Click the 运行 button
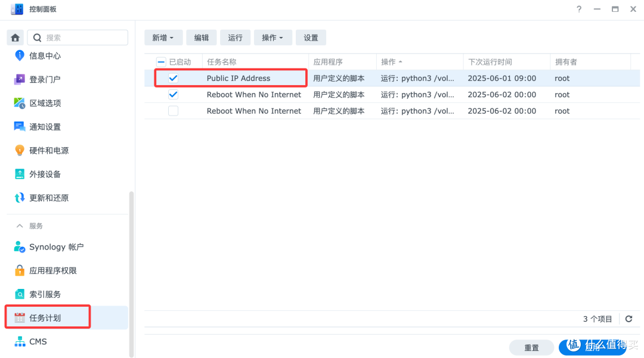644x358 pixels. click(x=235, y=38)
